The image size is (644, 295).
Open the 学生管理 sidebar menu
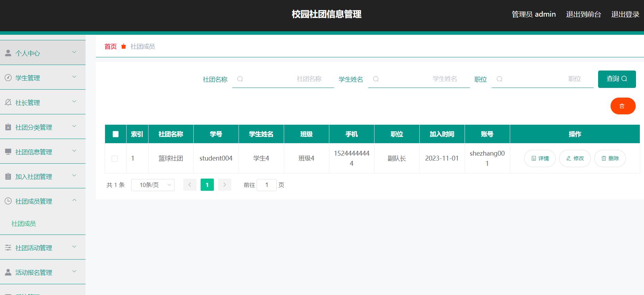point(43,77)
